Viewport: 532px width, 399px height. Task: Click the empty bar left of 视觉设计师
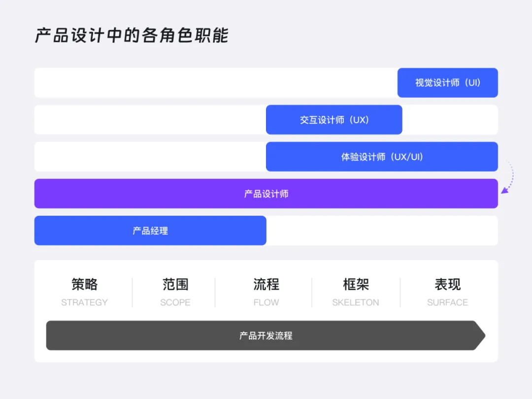coord(212,83)
